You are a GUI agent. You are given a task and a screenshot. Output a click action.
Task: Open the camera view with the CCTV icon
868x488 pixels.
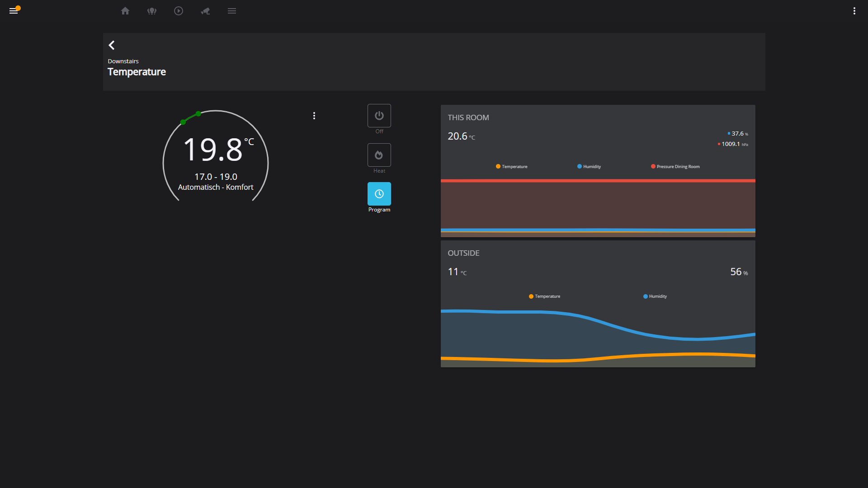point(205,11)
